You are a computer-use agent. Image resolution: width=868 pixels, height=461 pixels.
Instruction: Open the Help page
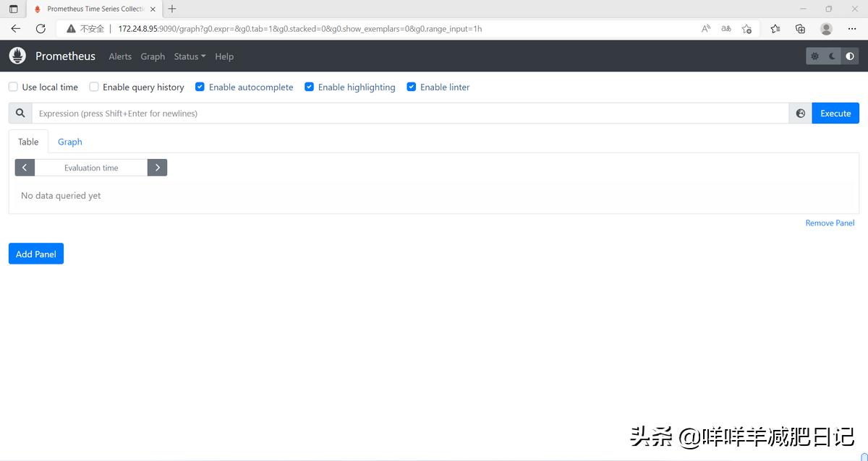pos(224,56)
